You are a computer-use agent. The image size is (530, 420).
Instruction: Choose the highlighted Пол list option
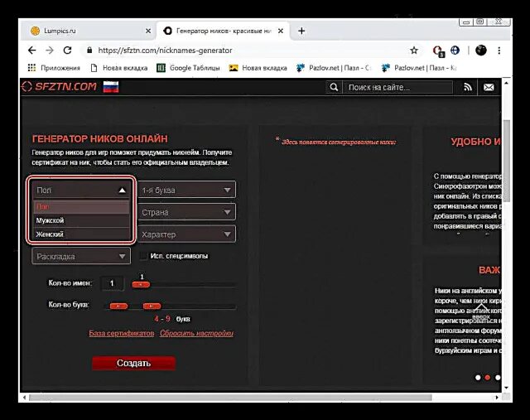pyautogui.click(x=81, y=207)
